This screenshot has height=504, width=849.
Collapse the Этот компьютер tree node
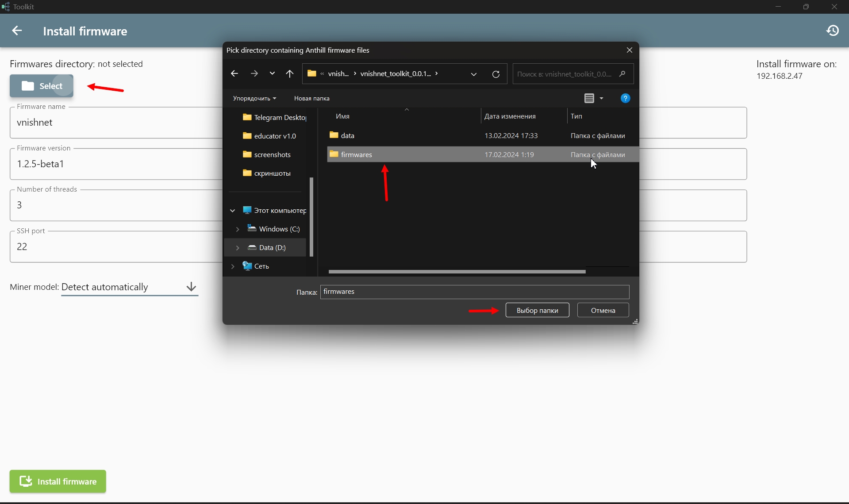click(x=232, y=211)
